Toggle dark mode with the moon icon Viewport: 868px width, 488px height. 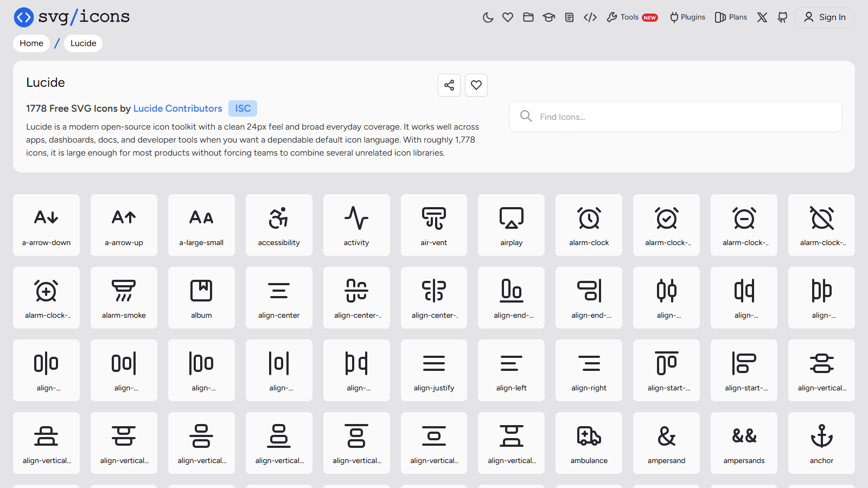tap(488, 17)
